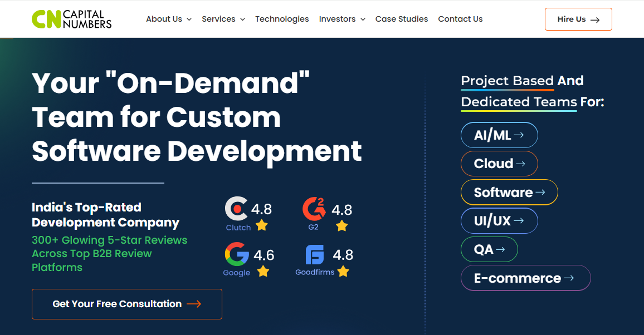The width and height of the screenshot is (644, 335).
Task: Click the Google rating logo
Action: pyautogui.click(x=237, y=254)
